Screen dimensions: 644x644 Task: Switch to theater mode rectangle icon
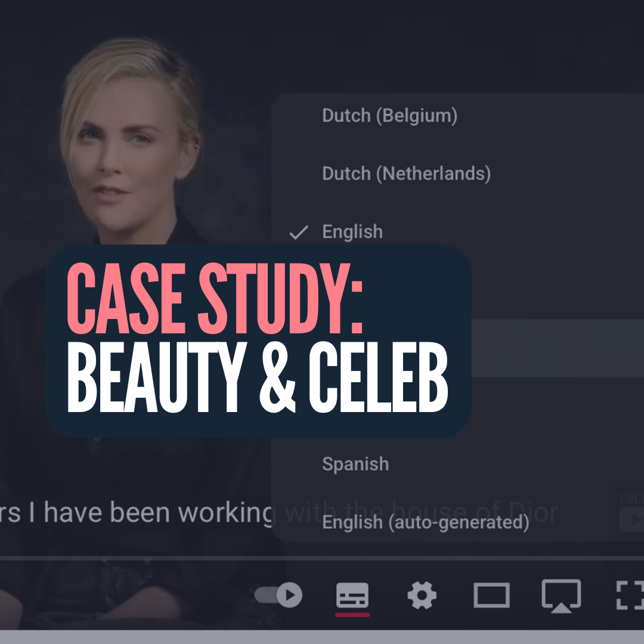point(491,595)
